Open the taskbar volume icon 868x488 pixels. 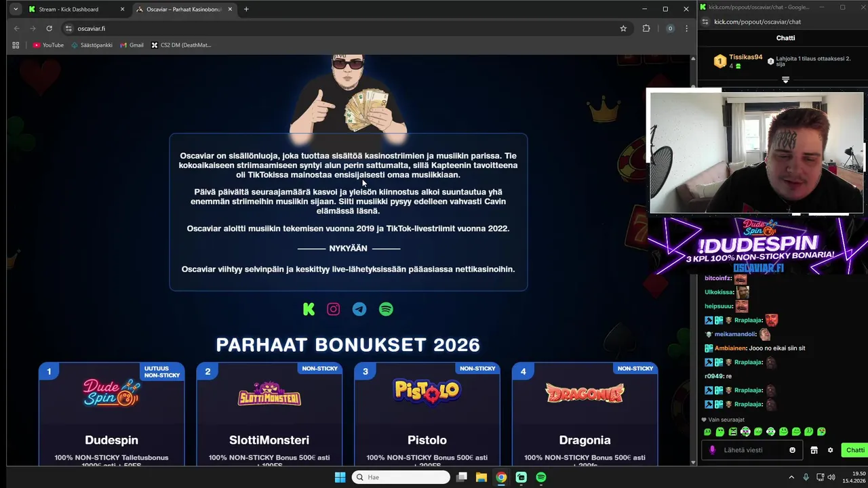pos(831,477)
